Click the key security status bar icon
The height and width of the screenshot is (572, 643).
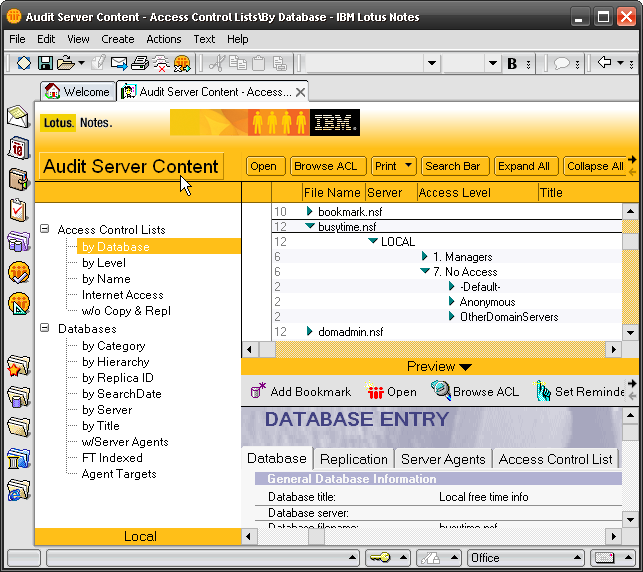click(x=380, y=558)
